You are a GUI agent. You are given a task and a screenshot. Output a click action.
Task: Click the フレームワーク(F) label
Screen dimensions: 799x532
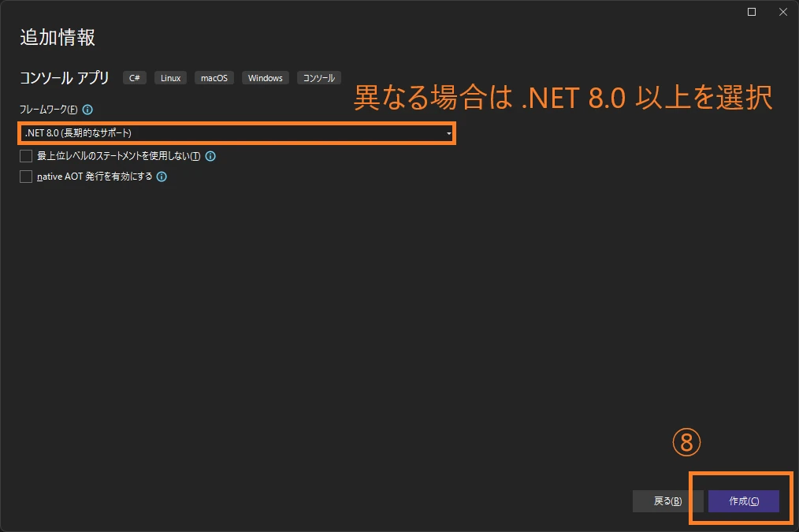[48, 110]
